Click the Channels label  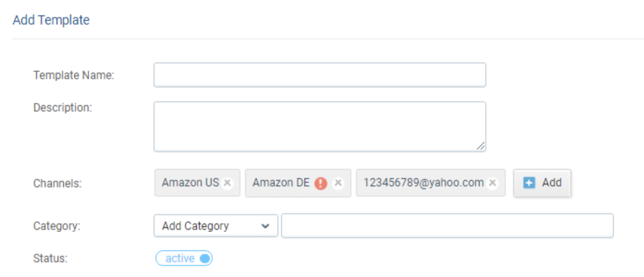click(x=57, y=183)
